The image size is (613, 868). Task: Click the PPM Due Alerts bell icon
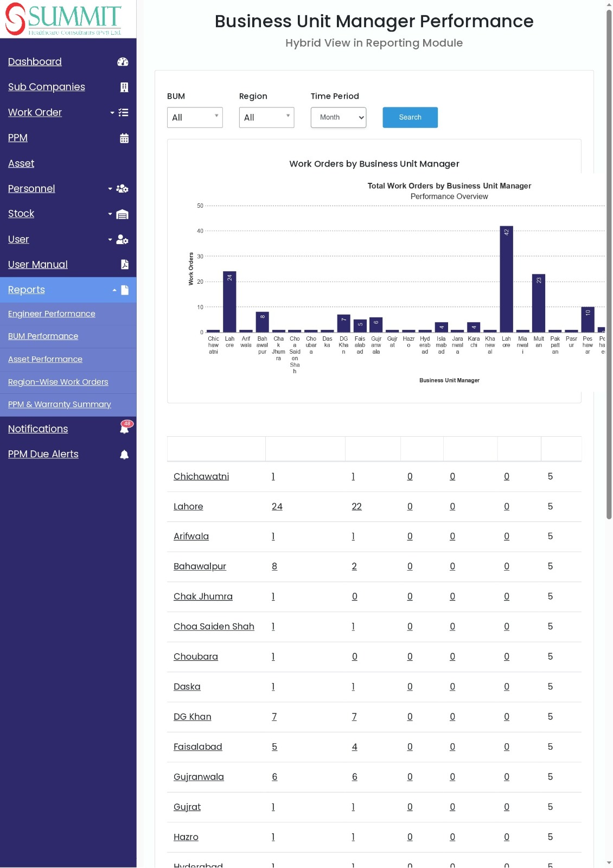coord(124,455)
